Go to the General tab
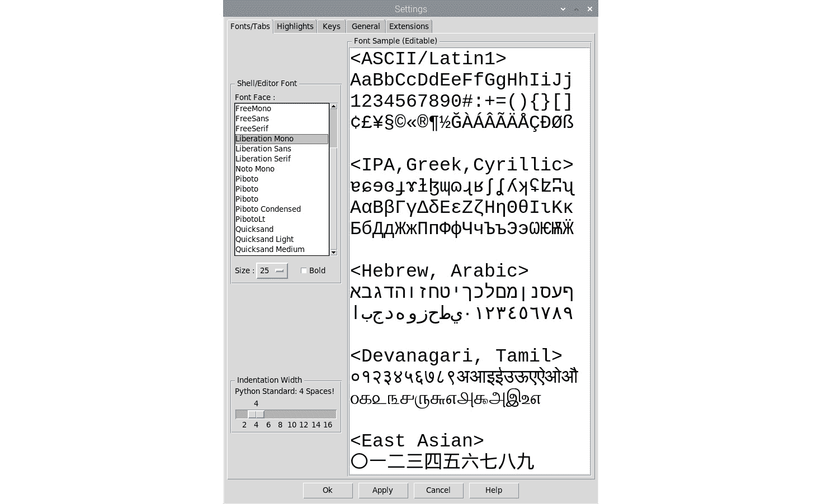The image size is (822, 504). pos(366,26)
